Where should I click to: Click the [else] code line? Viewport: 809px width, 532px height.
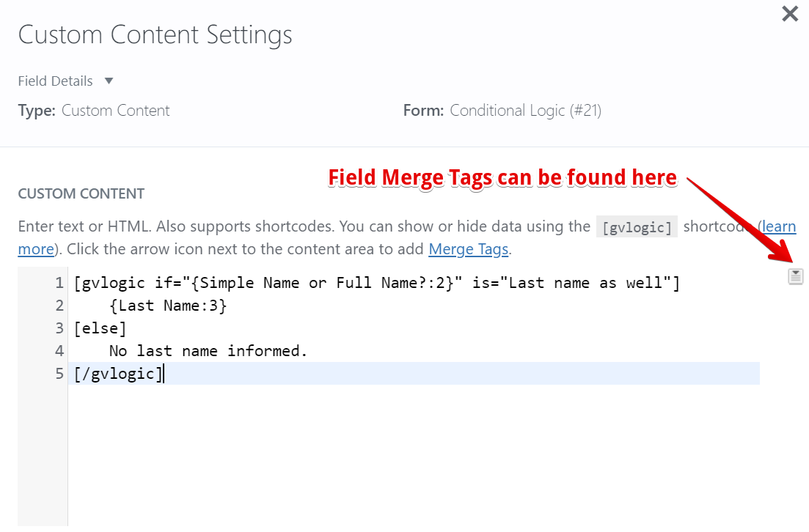coord(100,328)
